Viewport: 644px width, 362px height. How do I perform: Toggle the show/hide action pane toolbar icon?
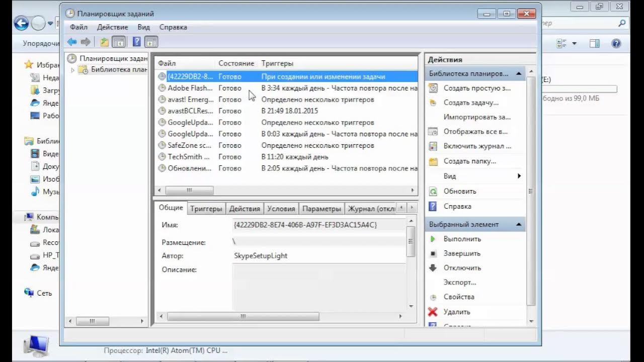click(151, 42)
